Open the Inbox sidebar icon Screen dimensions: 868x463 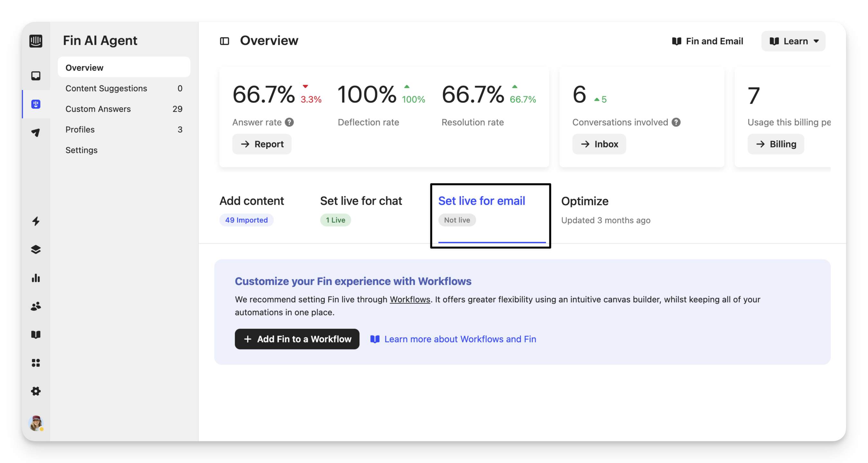36,75
